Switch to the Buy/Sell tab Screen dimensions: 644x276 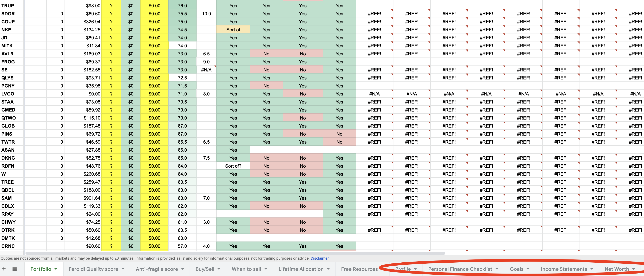205,269
